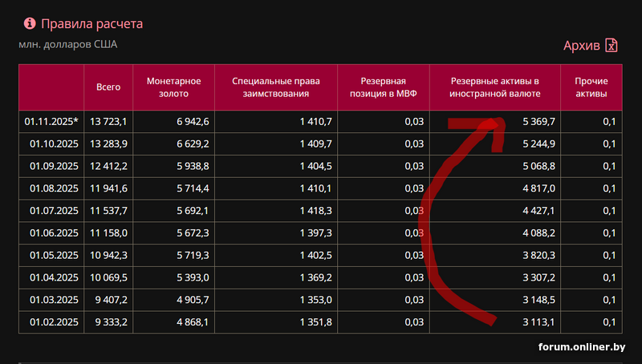Image resolution: width=642 pixels, height=364 pixels.
Task: Click Резервные активы в иностранной валюте header
Action: pyautogui.click(x=494, y=87)
